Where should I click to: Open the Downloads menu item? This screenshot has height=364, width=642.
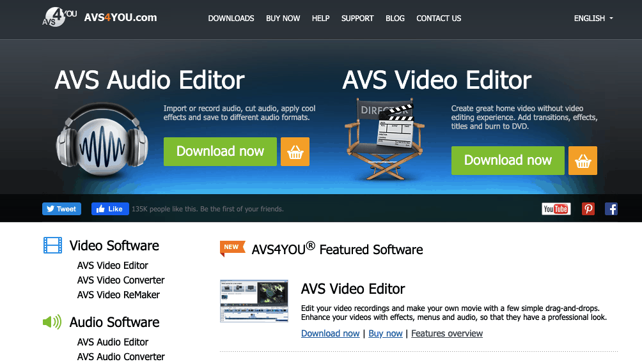(x=231, y=19)
